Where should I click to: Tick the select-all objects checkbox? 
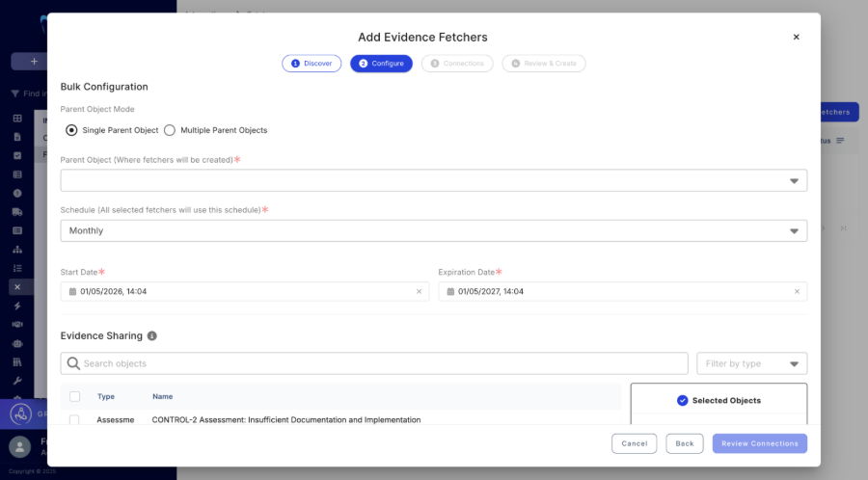[74, 396]
